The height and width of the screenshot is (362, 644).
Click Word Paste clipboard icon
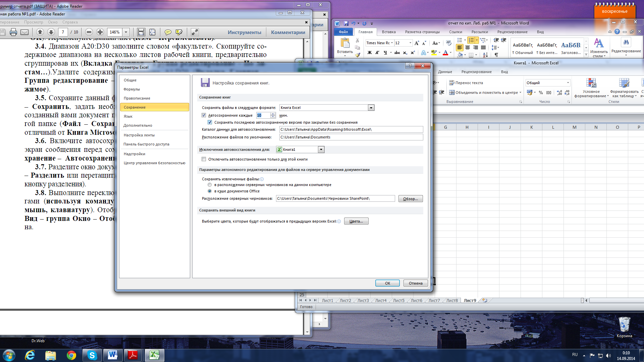(345, 43)
